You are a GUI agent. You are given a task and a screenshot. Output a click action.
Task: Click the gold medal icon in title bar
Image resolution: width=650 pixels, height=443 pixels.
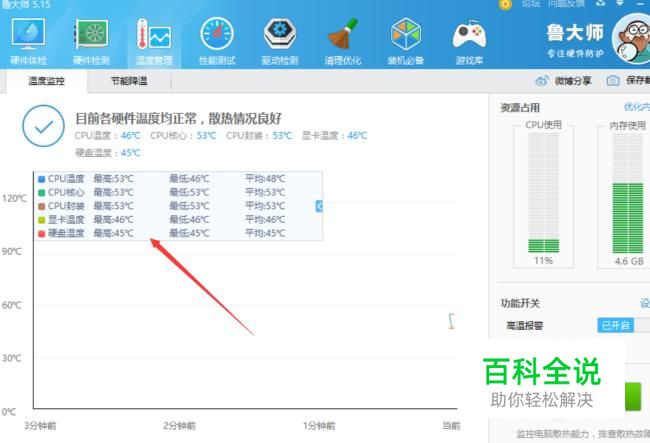tap(505, 4)
